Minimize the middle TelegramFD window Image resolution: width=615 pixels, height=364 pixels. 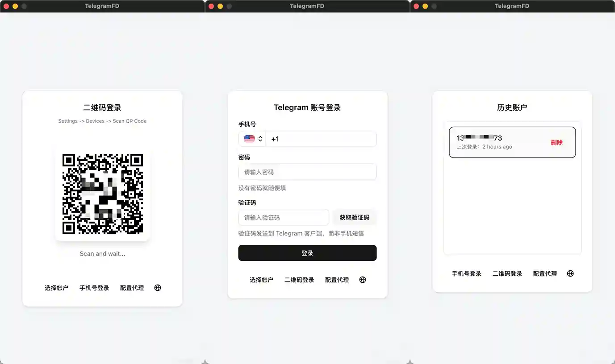coord(220,6)
